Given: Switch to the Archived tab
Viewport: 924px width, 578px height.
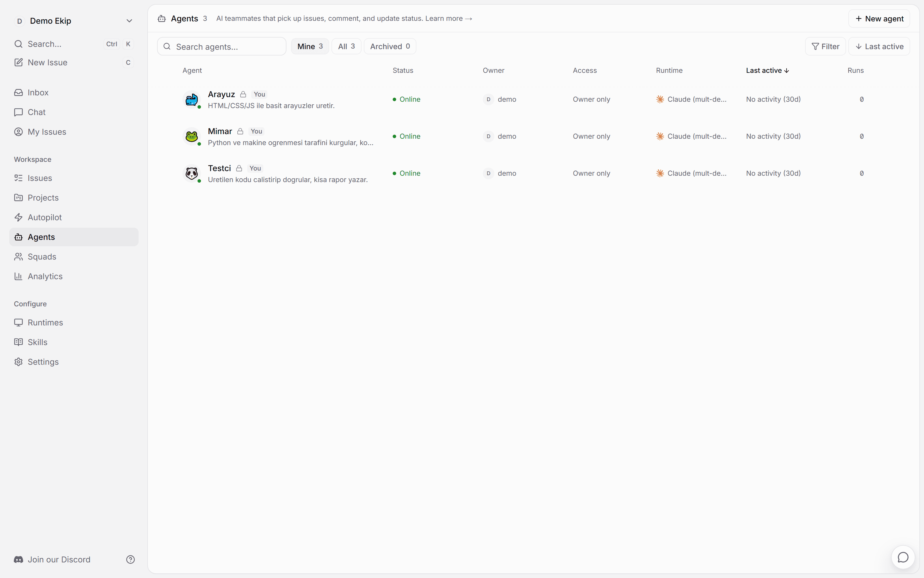Looking at the screenshot, I should pyautogui.click(x=390, y=46).
